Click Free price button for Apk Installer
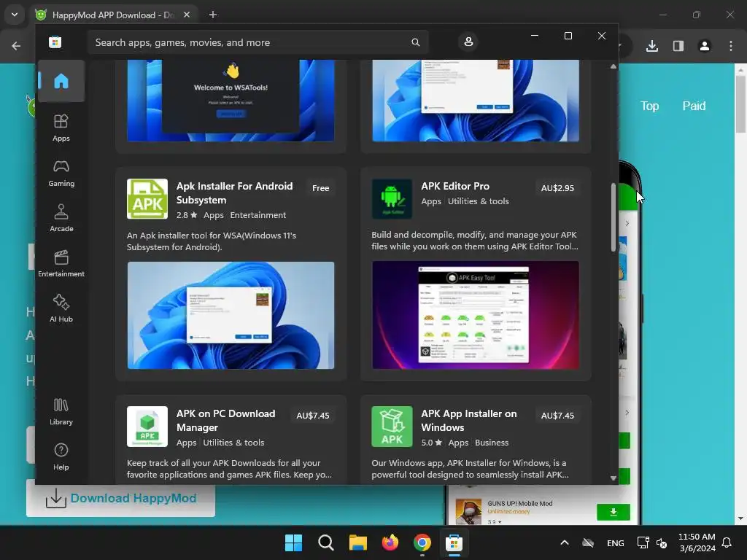Screen dimensions: 747x560 [321, 188]
